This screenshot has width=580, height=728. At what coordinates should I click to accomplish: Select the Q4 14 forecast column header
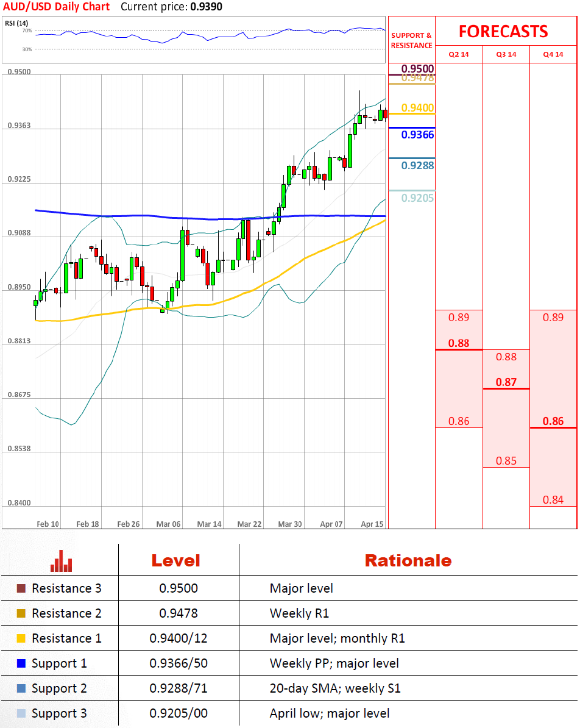pyautogui.click(x=553, y=54)
